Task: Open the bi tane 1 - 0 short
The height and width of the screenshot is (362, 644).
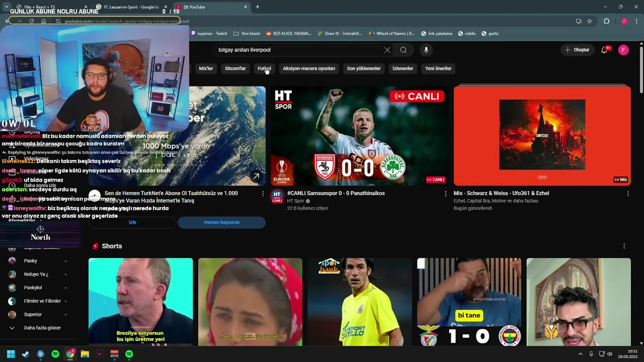Action: (x=469, y=302)
